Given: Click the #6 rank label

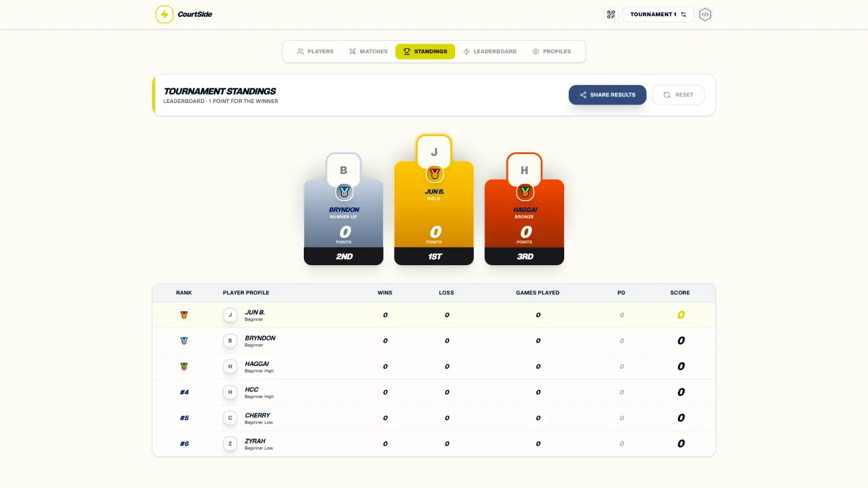Looking at the screenshot, I should coord(184,444).
